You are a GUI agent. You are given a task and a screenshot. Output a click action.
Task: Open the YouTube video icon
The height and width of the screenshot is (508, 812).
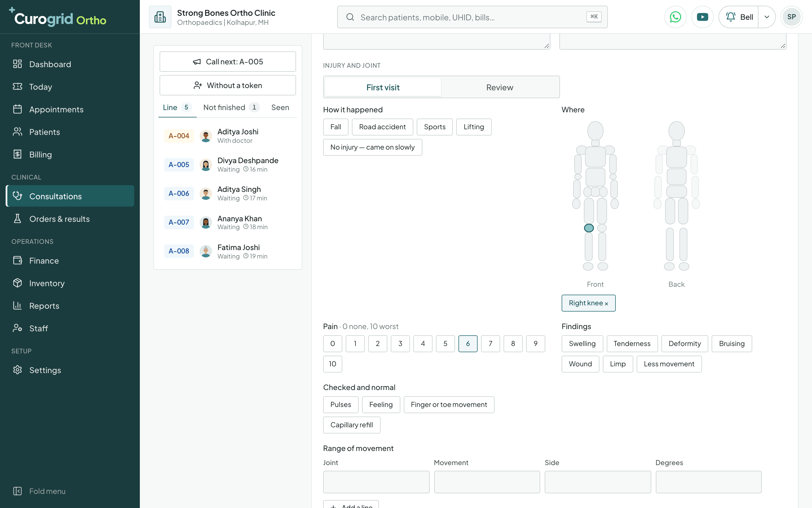702,17
